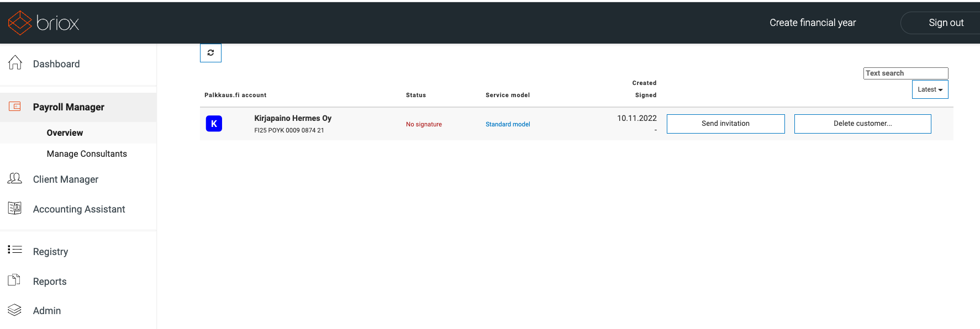
Task: Click the Briox logo
Action: [44, 23]
